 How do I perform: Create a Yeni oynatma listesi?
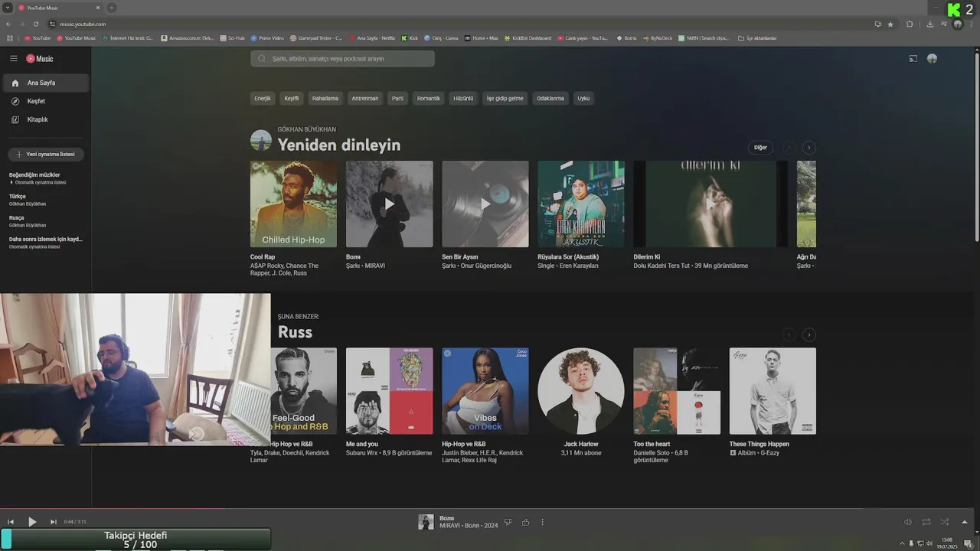click(46, 154)
